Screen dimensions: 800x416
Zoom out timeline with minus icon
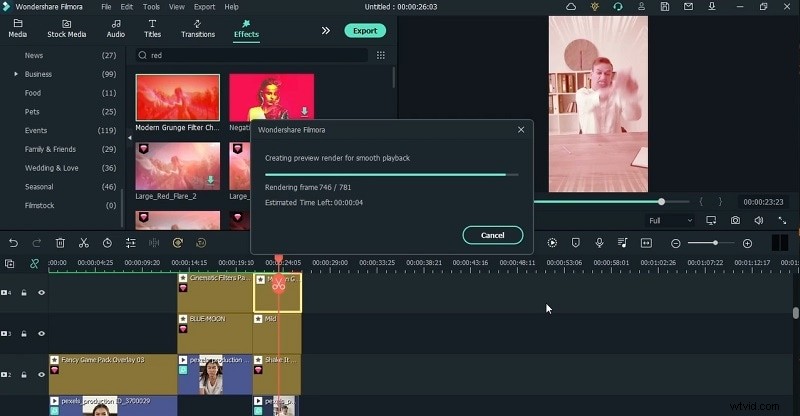(676, 243)
